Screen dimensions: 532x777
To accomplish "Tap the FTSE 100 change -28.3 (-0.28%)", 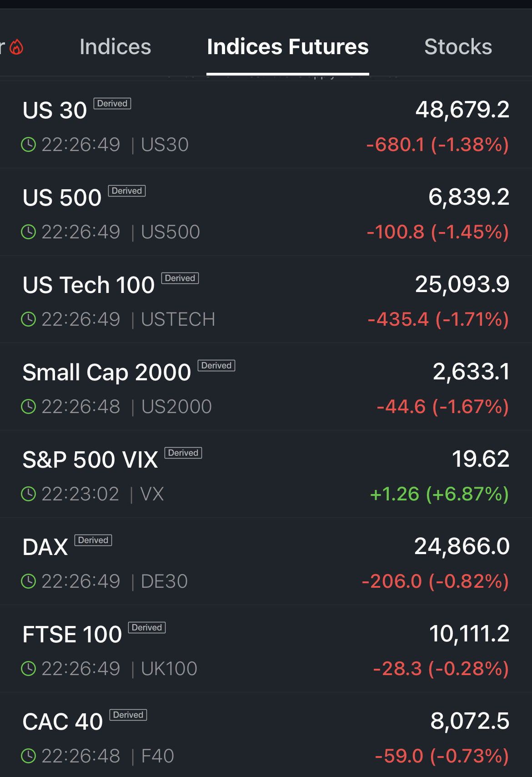I will [441, 669].
